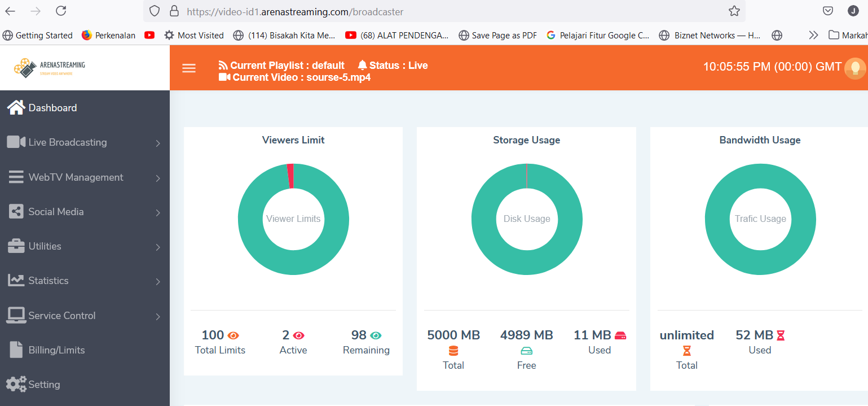Viewport: 868px width, 406px height.
Task: Click the ArenaStreaming logo
Action: 50,68
